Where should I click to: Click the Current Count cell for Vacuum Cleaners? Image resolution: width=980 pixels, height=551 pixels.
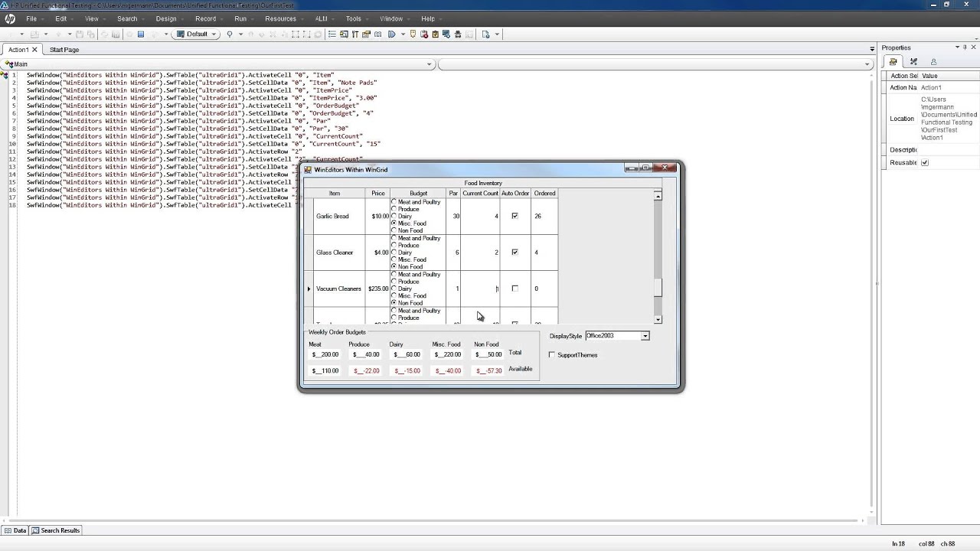(x=481, y=289)
